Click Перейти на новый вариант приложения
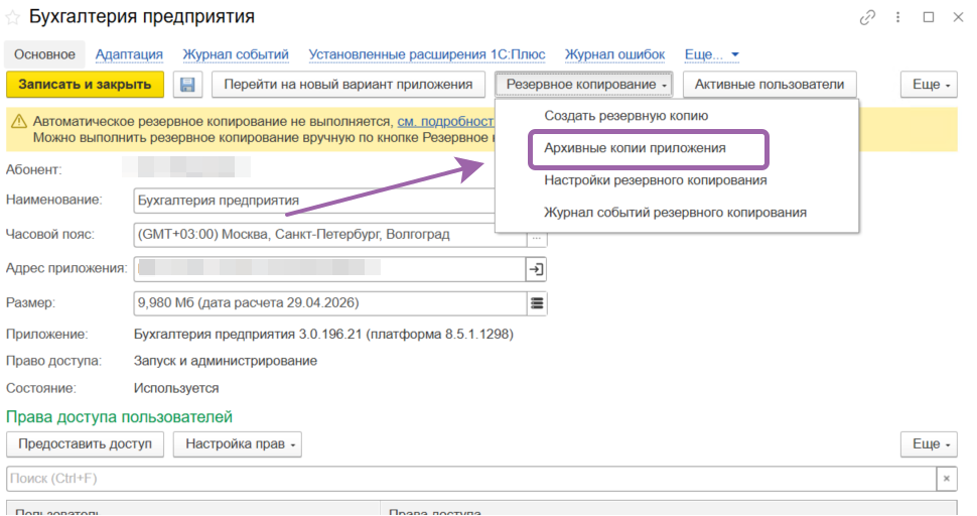 click(348, 85)
